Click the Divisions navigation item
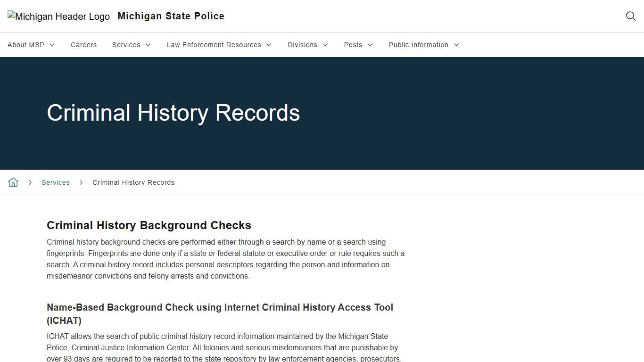 [302, 45]
